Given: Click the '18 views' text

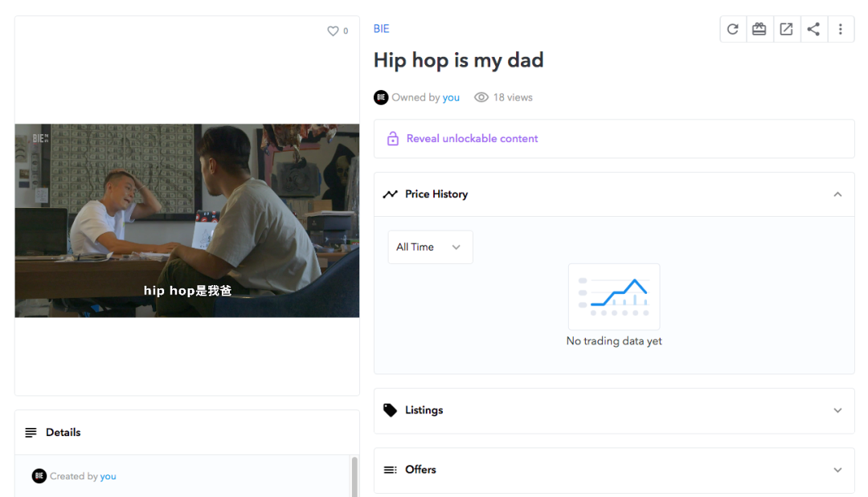Looking at the screenshot, I should [513, 97].
